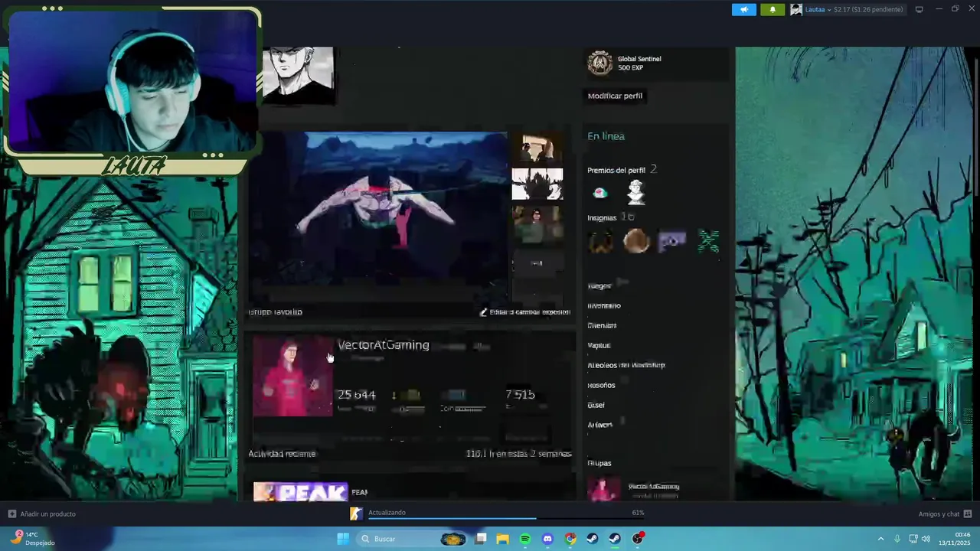This screenshot has height=551, width=980.
Task: Click the 25 644 members count
Action: click(356, 395)
